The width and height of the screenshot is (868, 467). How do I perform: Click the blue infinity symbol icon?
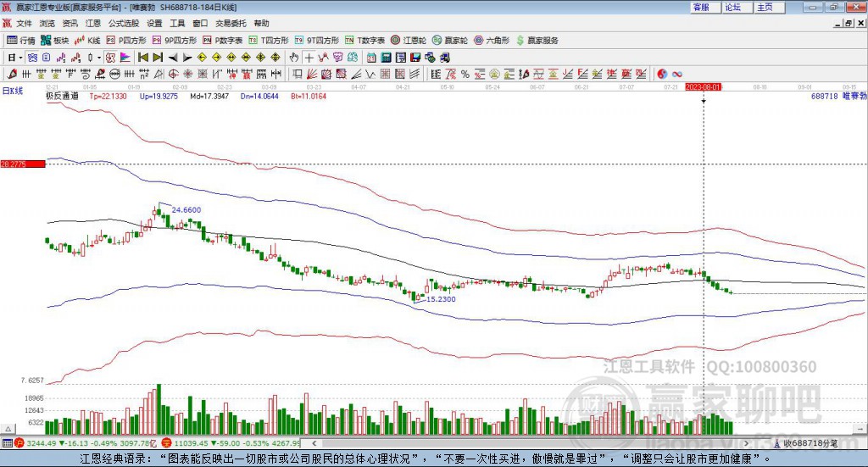pyautogui.click(x=677, y=74)
